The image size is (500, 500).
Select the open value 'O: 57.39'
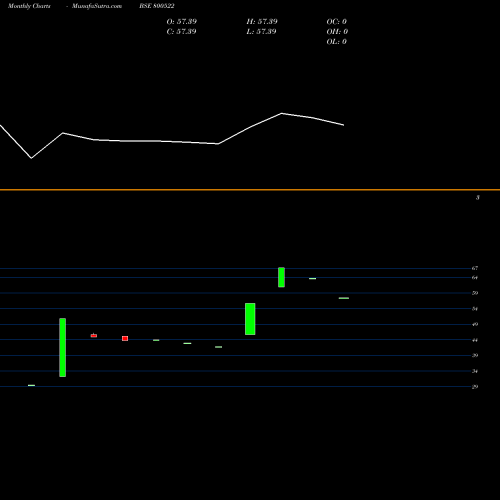coord(182,21)
